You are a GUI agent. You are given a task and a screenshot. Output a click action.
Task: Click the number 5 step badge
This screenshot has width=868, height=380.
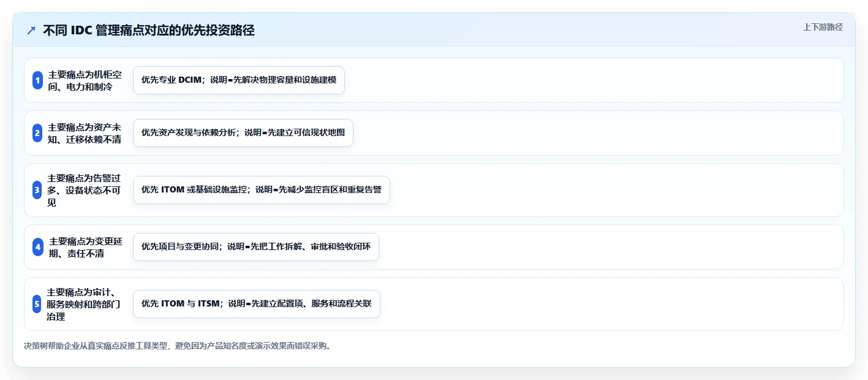(x=37, y=304)
